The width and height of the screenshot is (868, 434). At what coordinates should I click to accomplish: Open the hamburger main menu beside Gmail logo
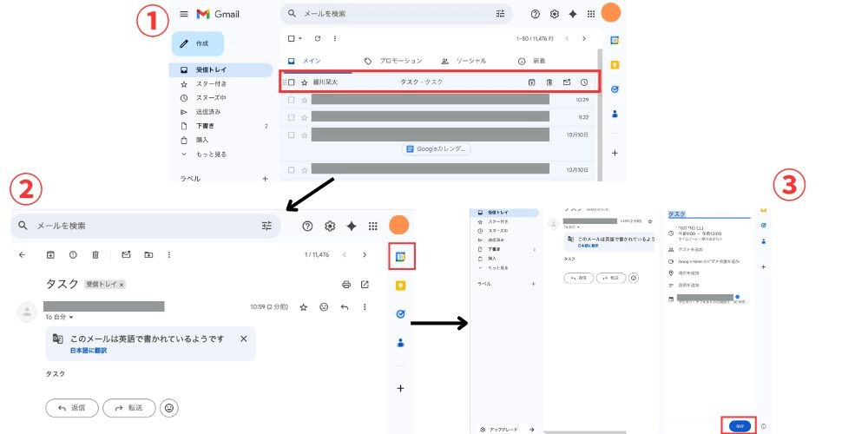point(184,14)
